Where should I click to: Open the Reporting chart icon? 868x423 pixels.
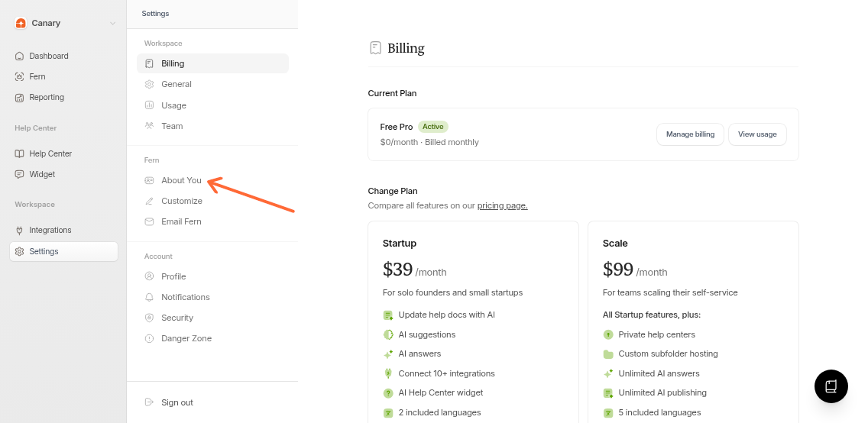[20, 97]
